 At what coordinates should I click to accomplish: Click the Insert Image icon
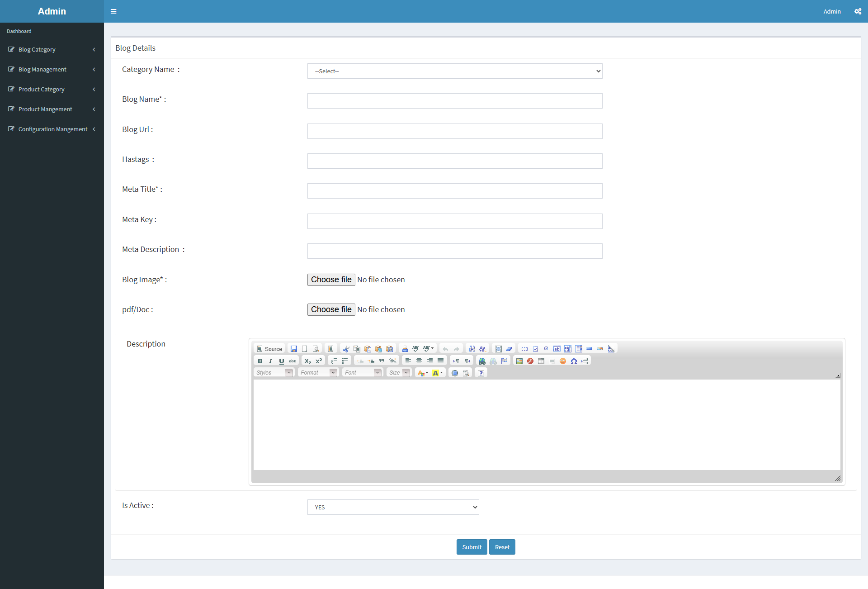pyautogui.click(x=519, y=361)
